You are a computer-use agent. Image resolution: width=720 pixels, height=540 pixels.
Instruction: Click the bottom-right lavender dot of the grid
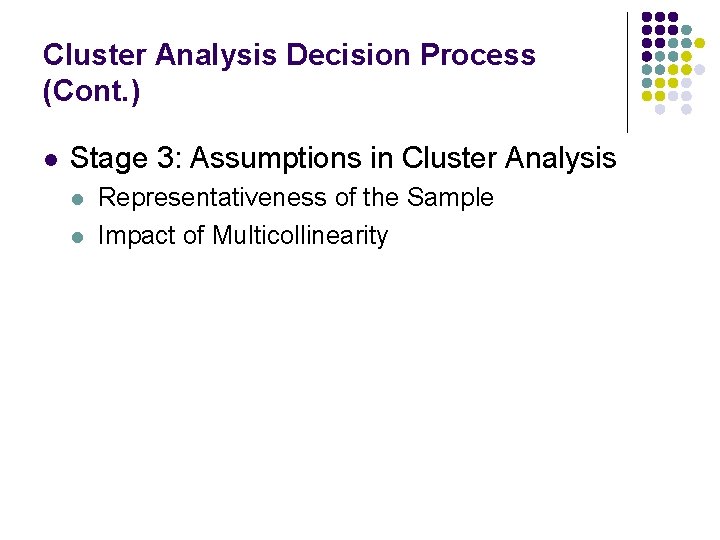(x=685, y=109)
